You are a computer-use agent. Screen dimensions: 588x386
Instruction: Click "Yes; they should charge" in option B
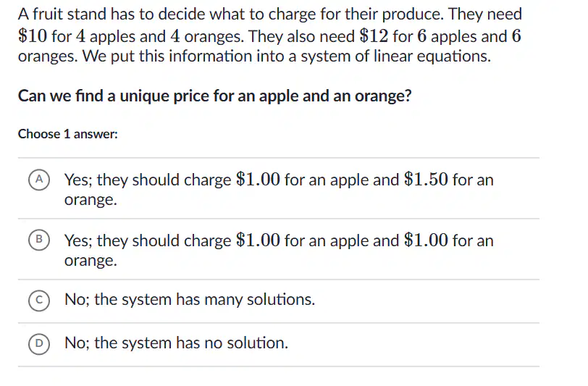148,241
